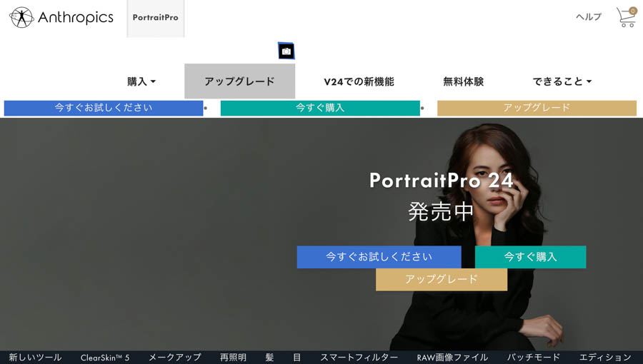The height and width of the screenshot is (364, 643).
Task: Click the Anthropics logo
Action: 61,17
